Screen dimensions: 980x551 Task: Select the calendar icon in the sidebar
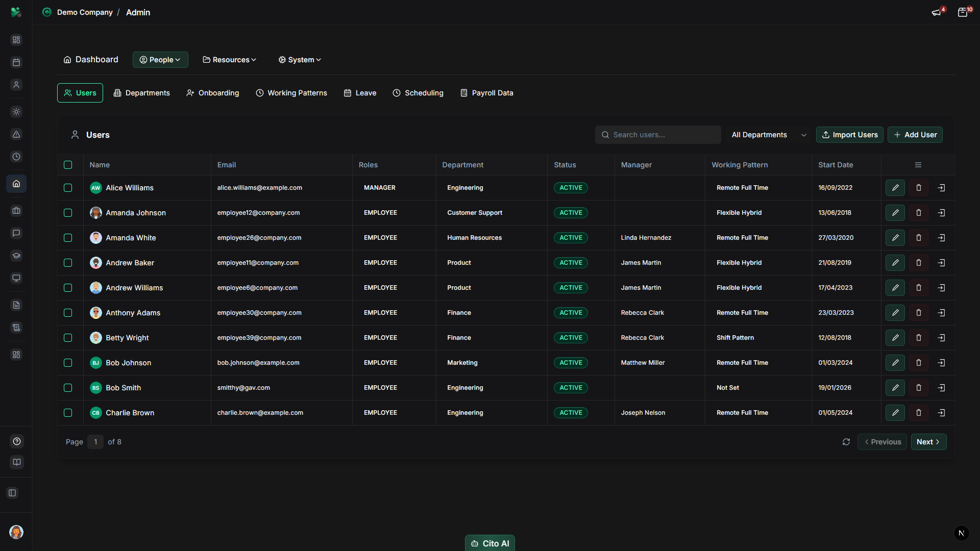[16, 62]
